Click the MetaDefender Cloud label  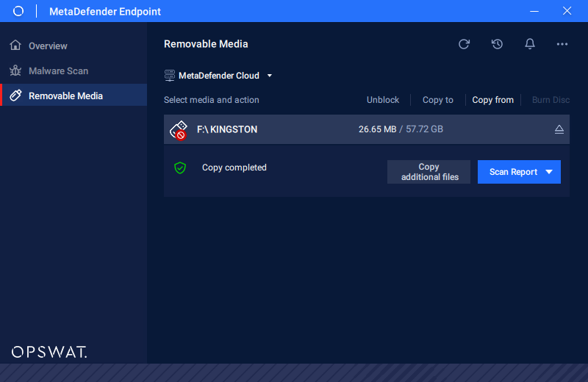[218, 76]
